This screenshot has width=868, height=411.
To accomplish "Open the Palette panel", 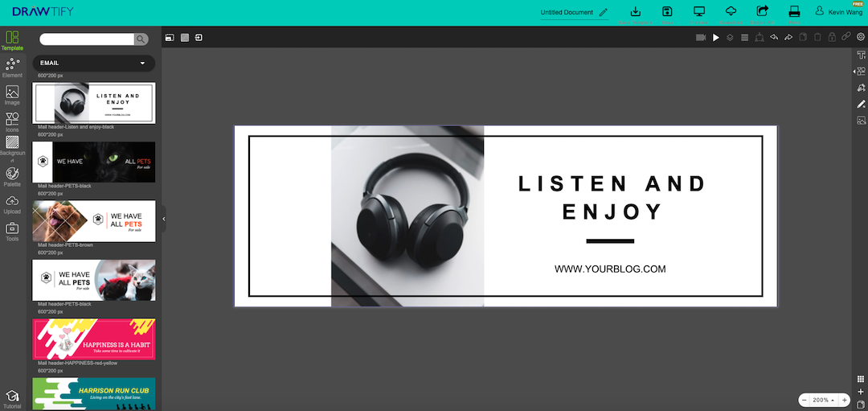I will pyautogui.click(x=12, y=177).
